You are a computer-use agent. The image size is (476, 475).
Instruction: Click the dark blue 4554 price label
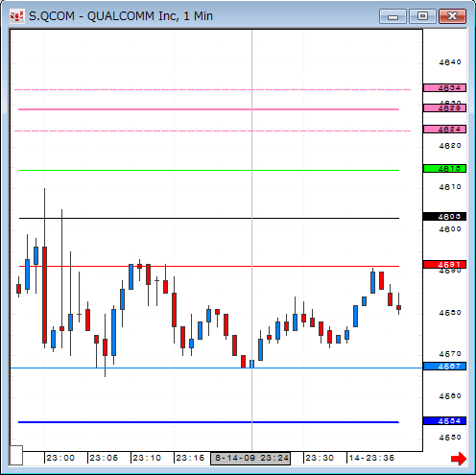click(x=444, y=421)
